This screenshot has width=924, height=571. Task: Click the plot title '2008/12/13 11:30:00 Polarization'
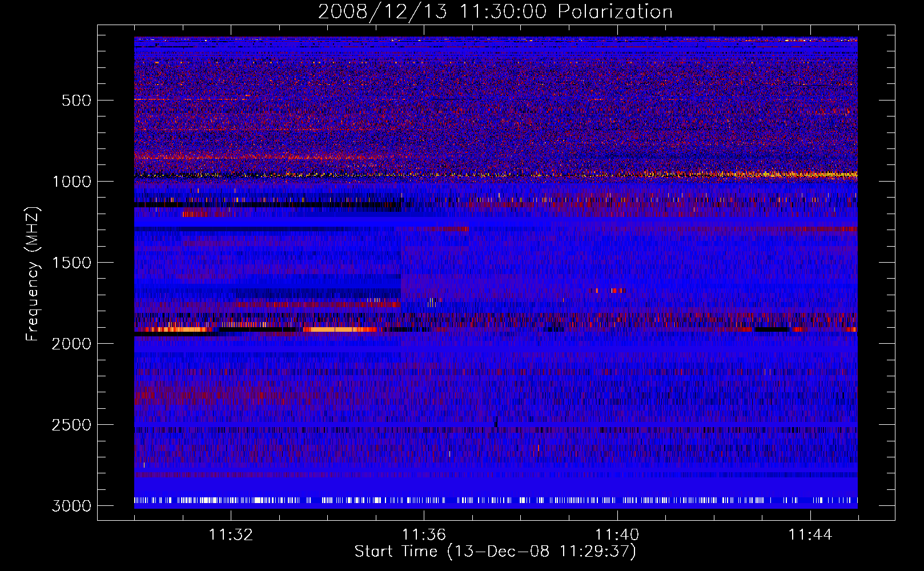(495, 11)
